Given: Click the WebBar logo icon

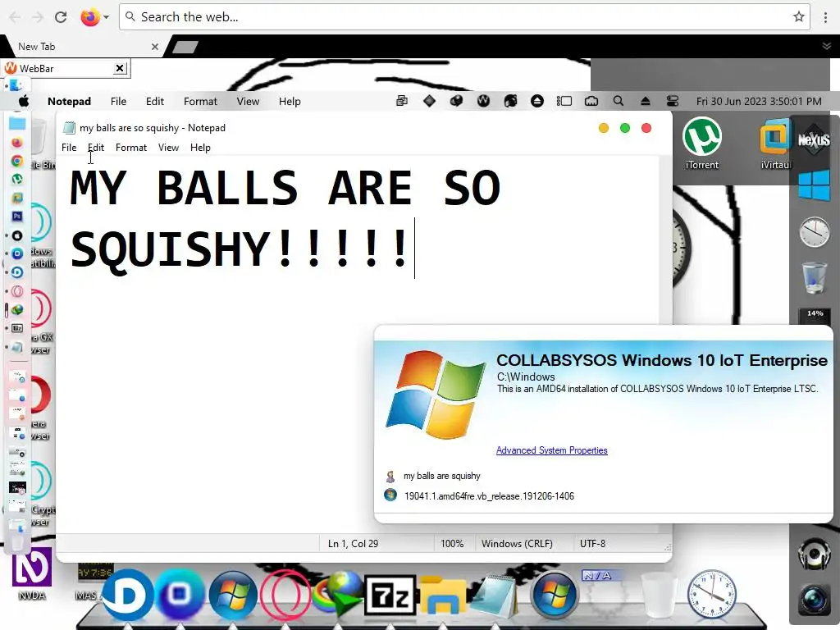Looking at the screenshot, I should (x=10, y=68).
